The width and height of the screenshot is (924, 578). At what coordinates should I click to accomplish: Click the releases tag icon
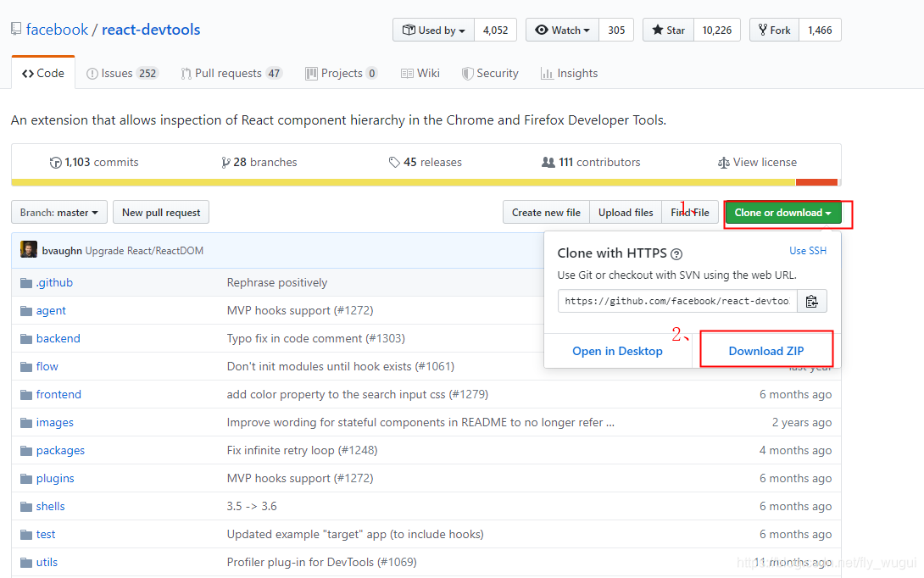tap(394, 162)
